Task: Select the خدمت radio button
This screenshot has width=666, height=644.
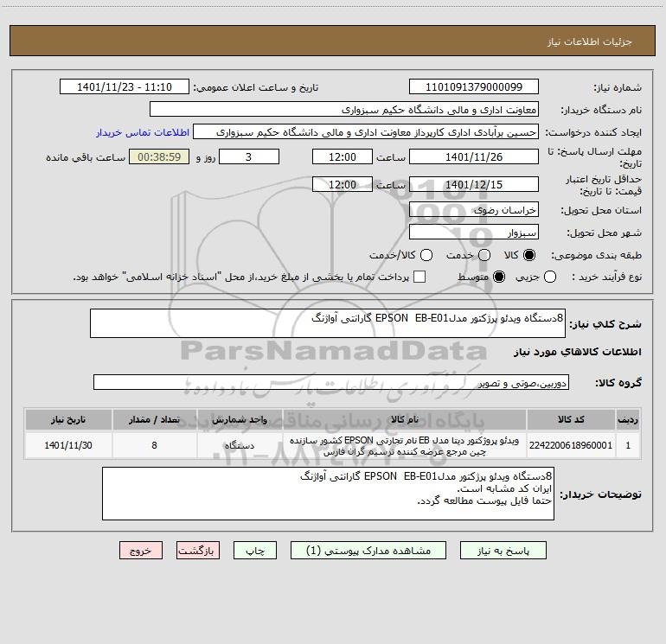Action: (x=484, y=255)
